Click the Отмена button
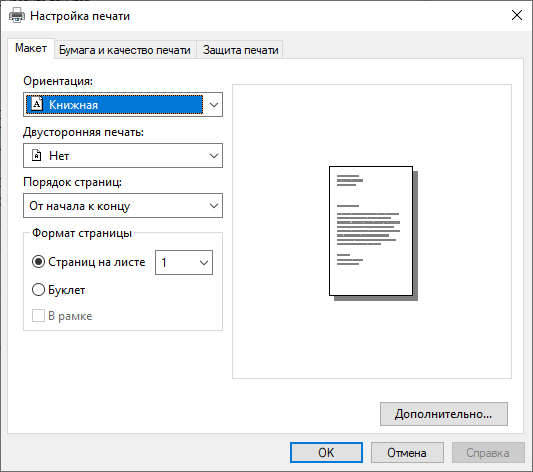The height and width of the screenshot is (472, 533). tap(407, 452)
